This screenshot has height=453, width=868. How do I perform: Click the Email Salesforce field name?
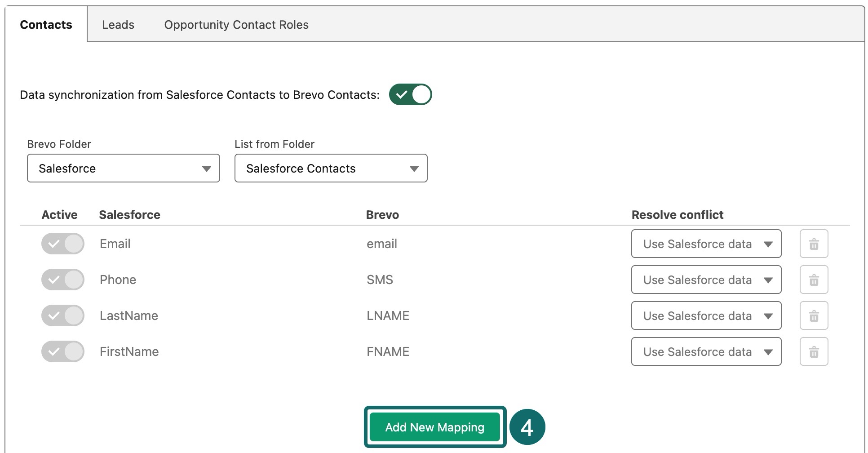tap(115, 244)
